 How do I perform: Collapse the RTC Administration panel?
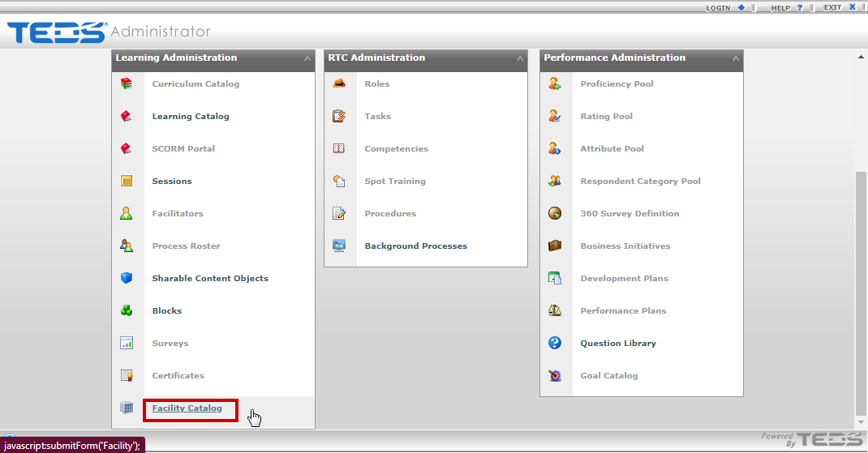(520, 58)
